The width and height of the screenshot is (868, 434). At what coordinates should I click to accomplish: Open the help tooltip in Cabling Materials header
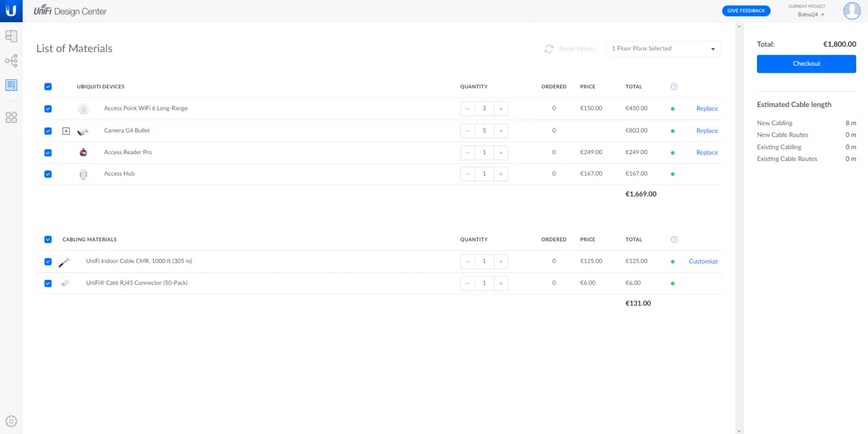point(674,239)
